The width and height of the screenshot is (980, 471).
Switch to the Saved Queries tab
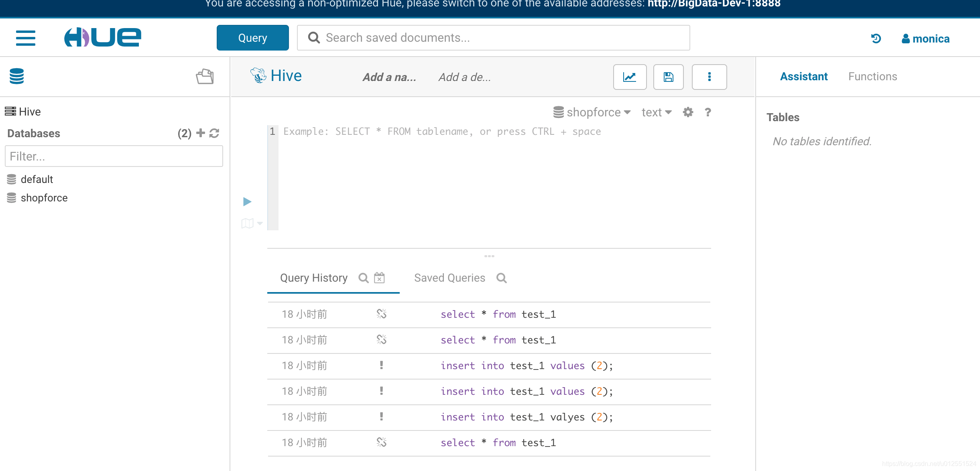coord(449,278)
